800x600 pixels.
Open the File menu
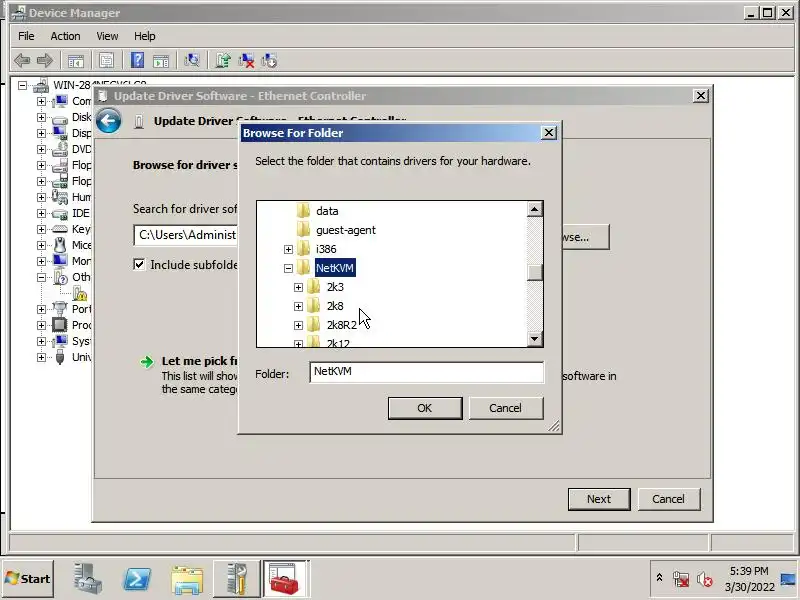(x=26, y=36)
